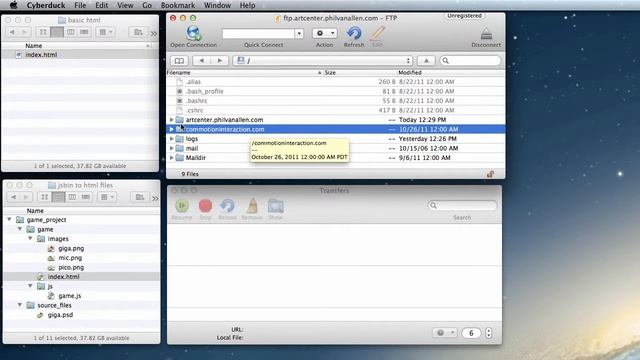Collapse the images folder
640x360 pixels.
coord(30,238)
